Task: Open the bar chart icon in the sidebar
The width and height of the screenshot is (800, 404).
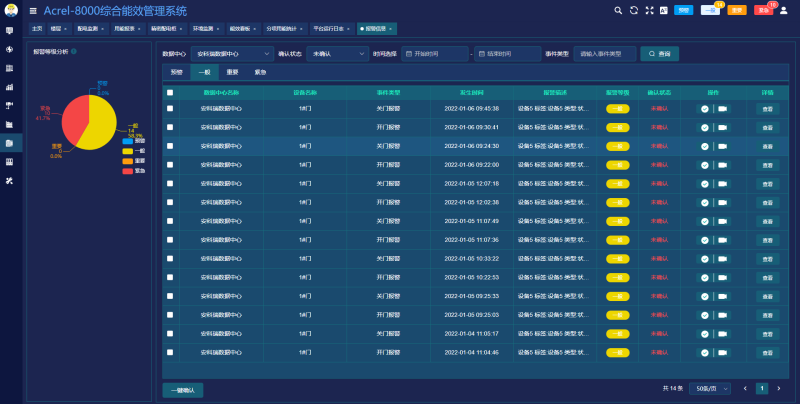Action: coord(9,87)
